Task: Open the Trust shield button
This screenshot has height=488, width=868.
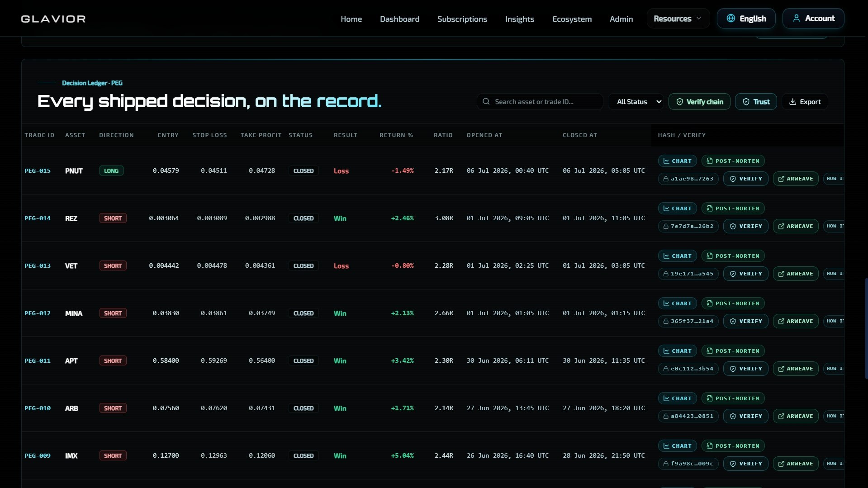Action: point(756,102)
